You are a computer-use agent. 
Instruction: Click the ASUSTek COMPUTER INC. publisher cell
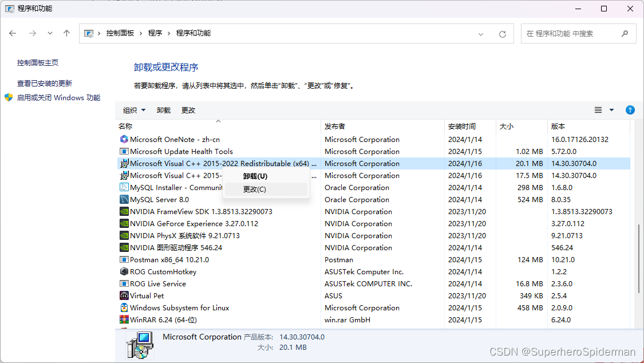coord(369,284)
